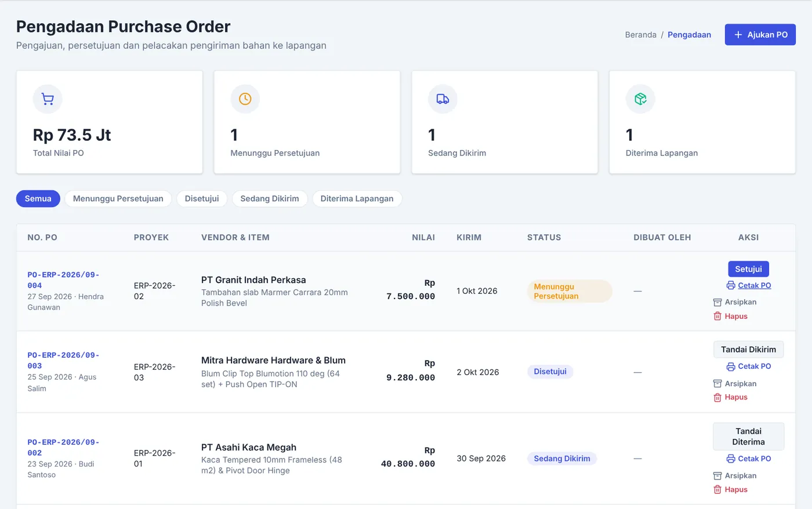812x509 pixels.
Task: Click ship date 2 Okt 2026
Action: 478,372
